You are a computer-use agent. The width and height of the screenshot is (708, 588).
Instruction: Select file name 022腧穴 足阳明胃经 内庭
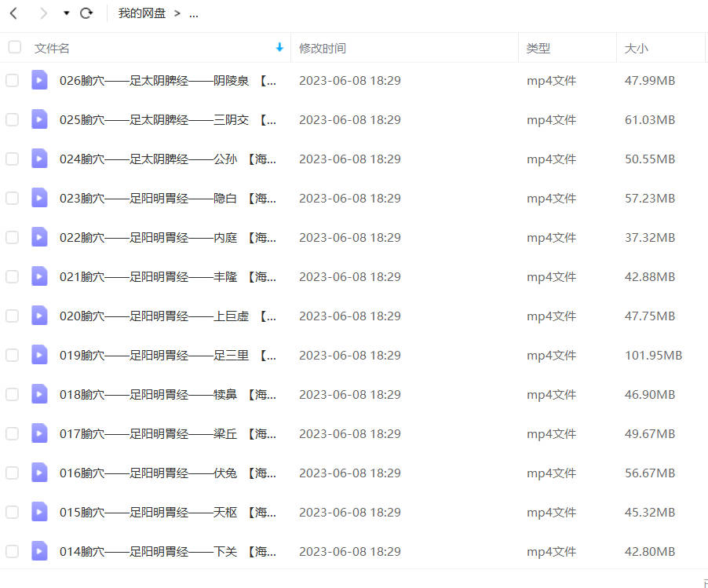[168, 238]
